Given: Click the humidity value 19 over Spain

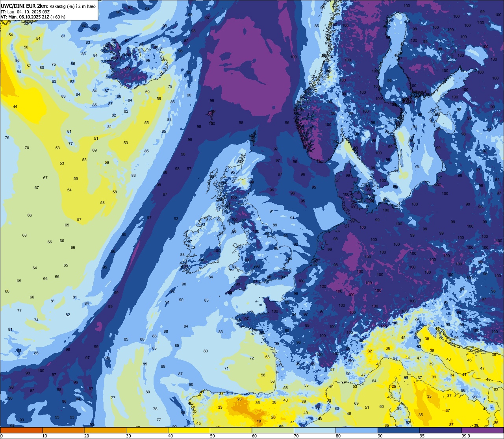Looking at the screenshot, I should 259,421.
